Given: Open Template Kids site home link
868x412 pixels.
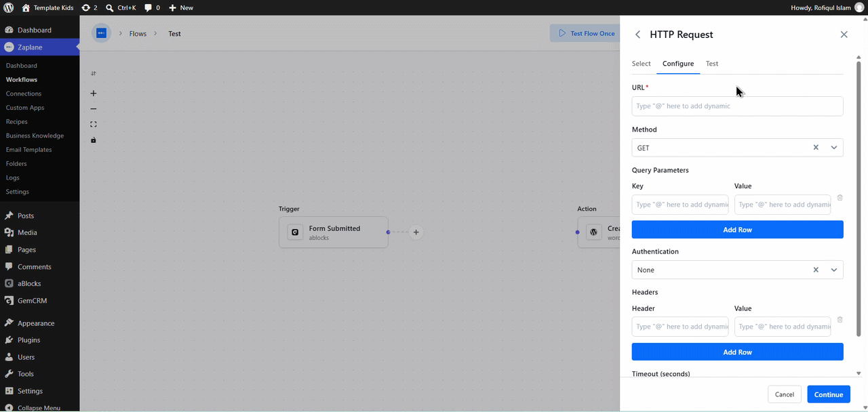Looking at the screenshot, I should [47, 7].
